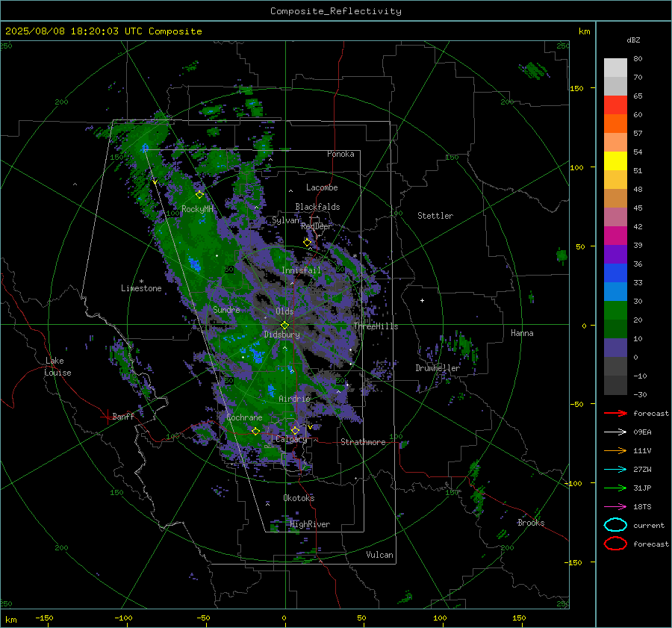Click the cyan 'current' ellipse icon
The height and width of the screenshot is (628, 672).
615,525
